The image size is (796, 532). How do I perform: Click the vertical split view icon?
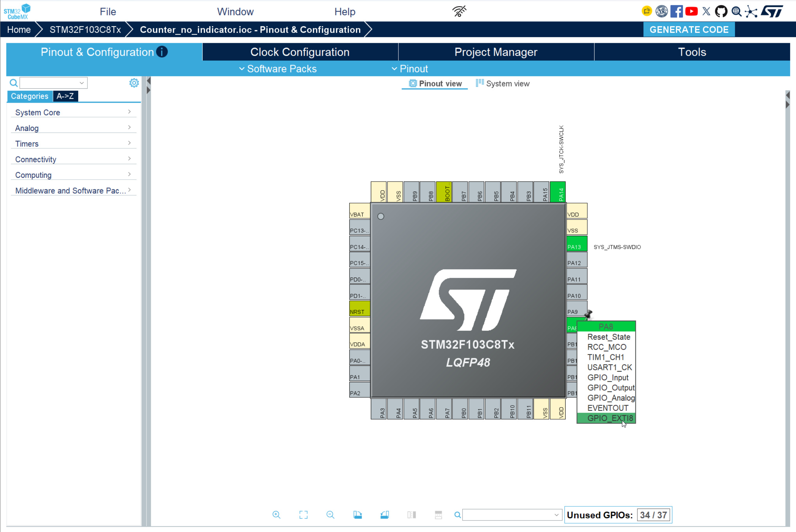412,515
